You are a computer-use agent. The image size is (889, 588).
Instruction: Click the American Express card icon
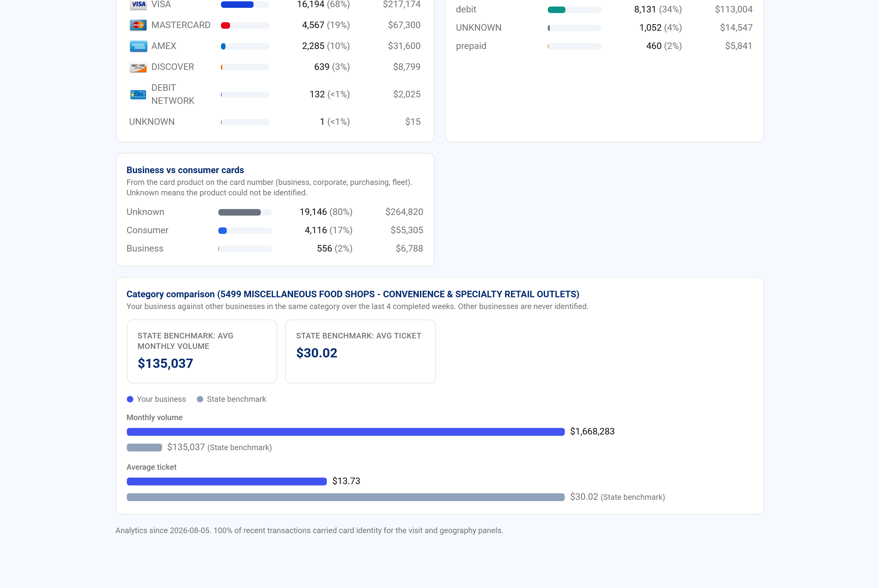pos(138,46)
